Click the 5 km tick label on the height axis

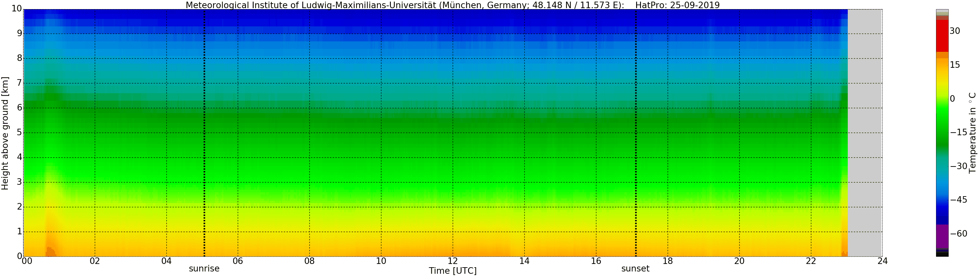pos(20,132)
